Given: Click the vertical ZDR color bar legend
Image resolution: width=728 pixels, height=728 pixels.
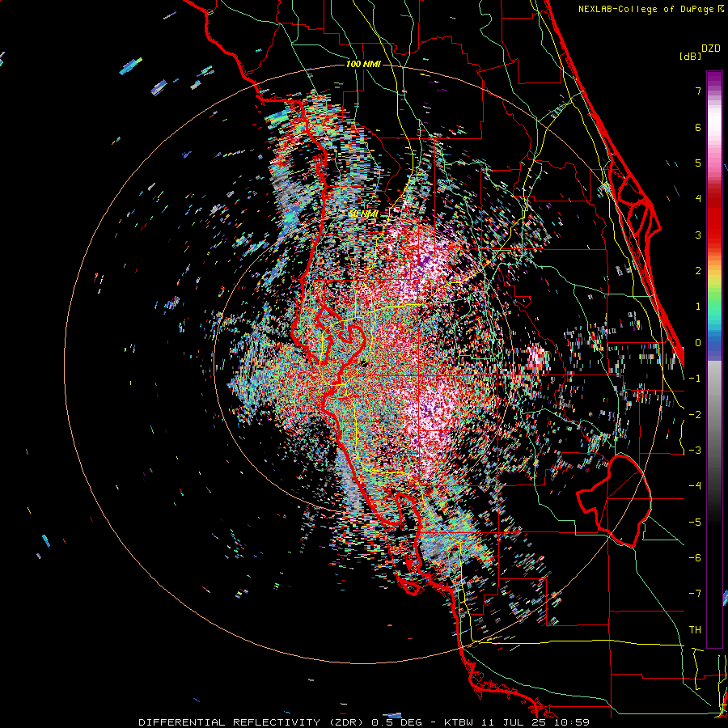Looking at the screenshot, I should tap(714, 359).
